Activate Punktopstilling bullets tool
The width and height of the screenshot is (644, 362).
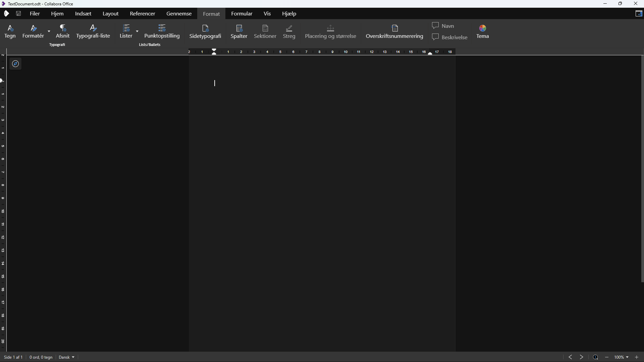tap(162, 32)
